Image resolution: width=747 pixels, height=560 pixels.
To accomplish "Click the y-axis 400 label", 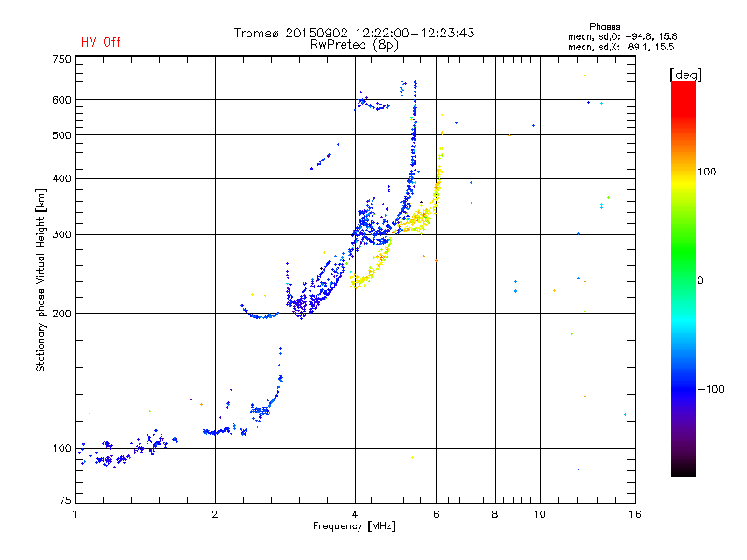I will (x=62, y=178).
